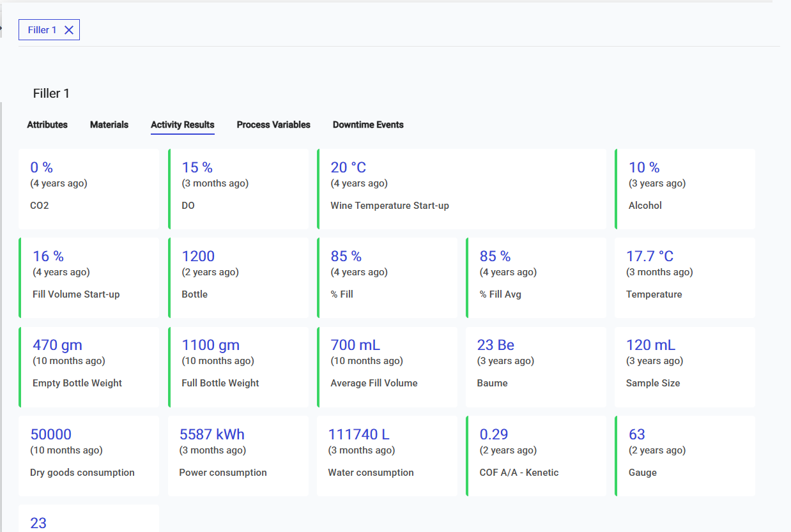The width and height of the screenshot is (791, 532).
Task: Open the Empty Bottle Weight card
Action: [x=89, y=367]
